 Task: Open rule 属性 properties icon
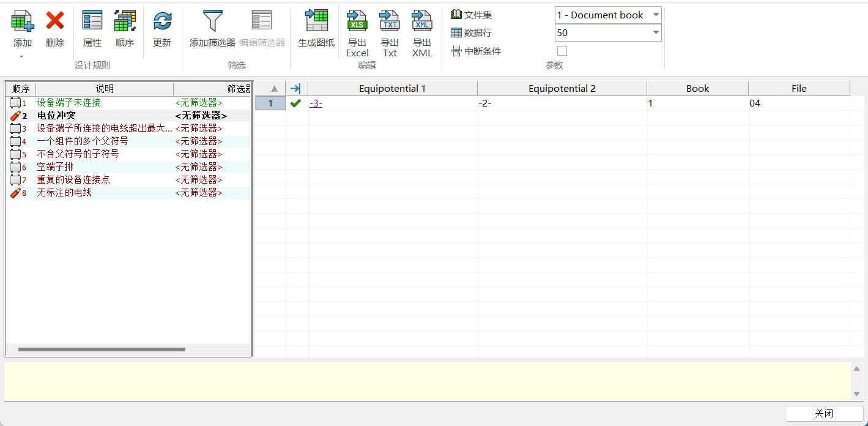click(92, 21)
